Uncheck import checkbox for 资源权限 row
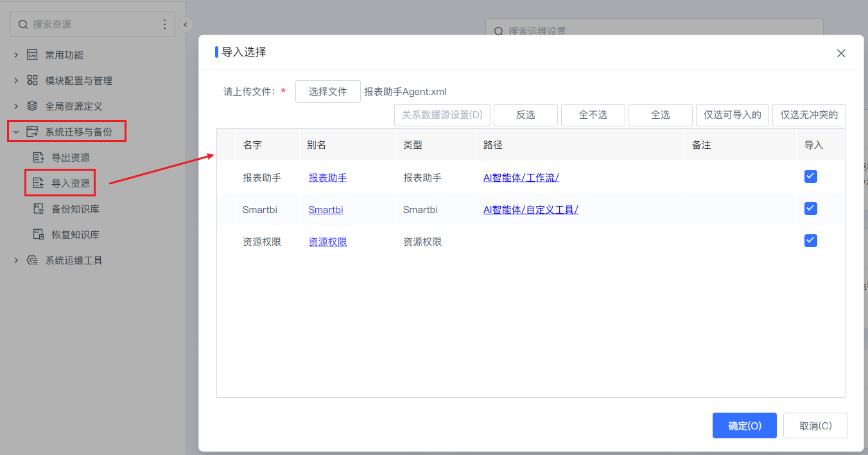 811,241
